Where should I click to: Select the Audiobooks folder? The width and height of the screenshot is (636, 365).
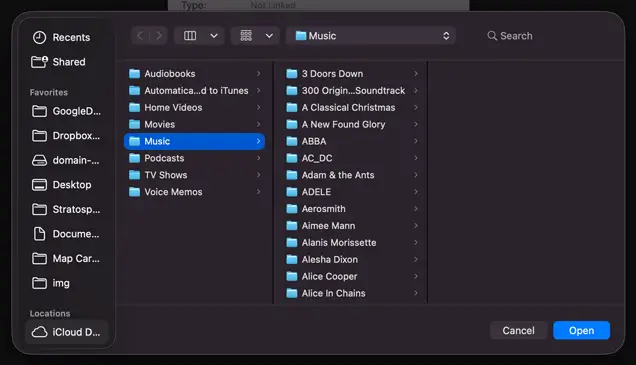tap(194, 74)
